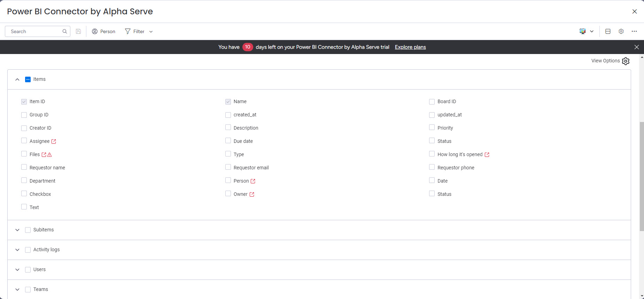This screenshot has width=644, height=299.
Task: Enable the Creator ID field
Action: pos(24,128)
